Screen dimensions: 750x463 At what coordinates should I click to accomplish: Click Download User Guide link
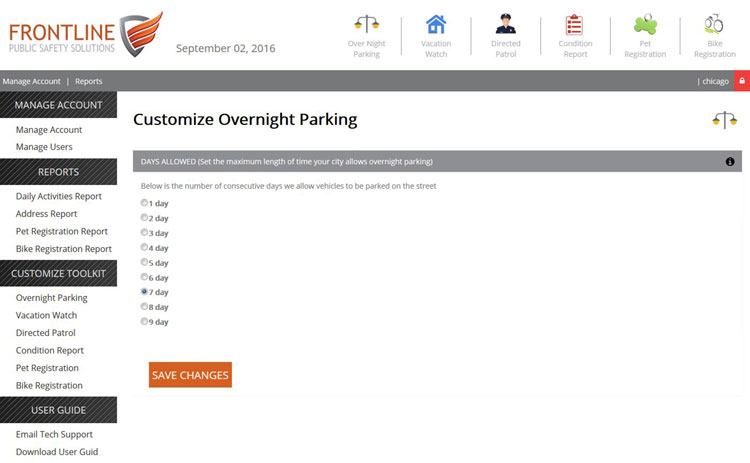click(57, 452)
